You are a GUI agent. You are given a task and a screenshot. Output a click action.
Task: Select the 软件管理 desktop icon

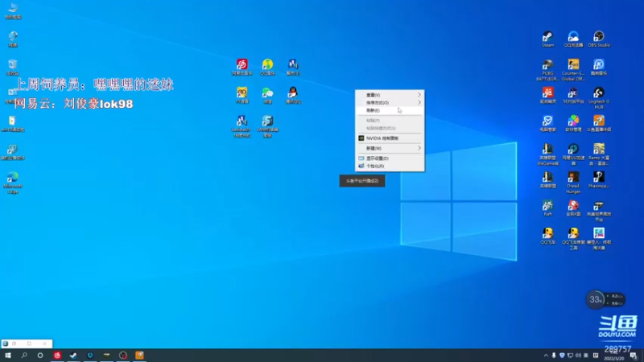tap(573, 124)
